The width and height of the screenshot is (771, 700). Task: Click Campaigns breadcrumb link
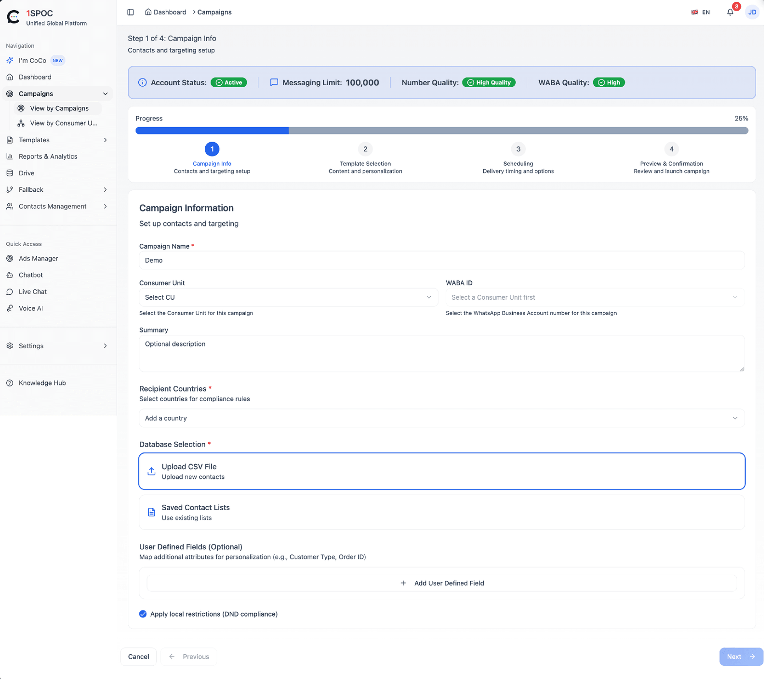(x=214, y=12)
